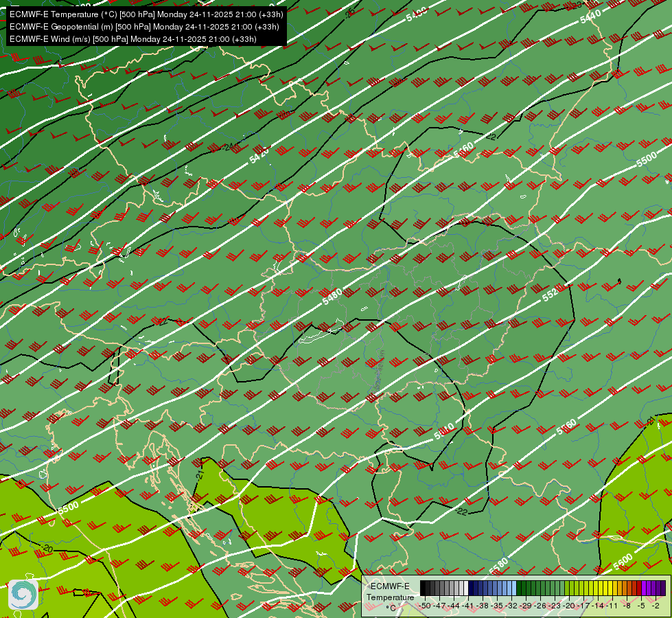Select the ECMWF-E Wind header line
The image size is (672, 618).
[x=133, y=39]
